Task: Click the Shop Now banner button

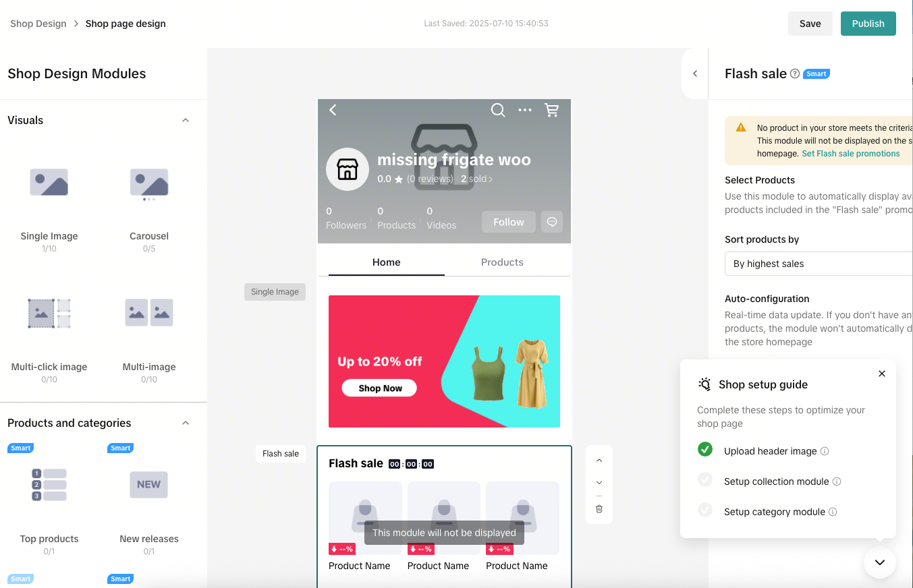Action: pyautogui.click(x=379, y=388)
